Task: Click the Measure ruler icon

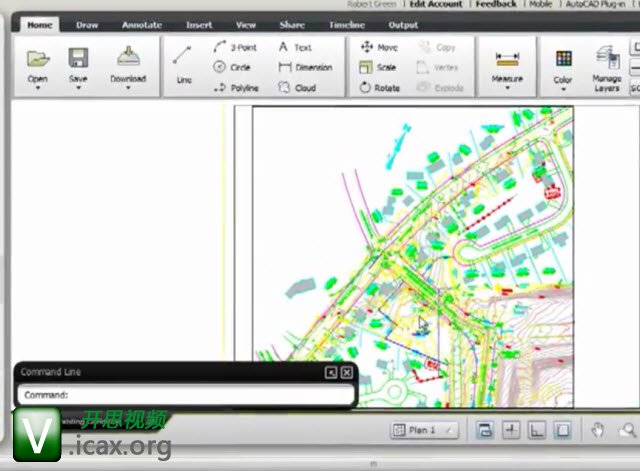Action: 507,59
